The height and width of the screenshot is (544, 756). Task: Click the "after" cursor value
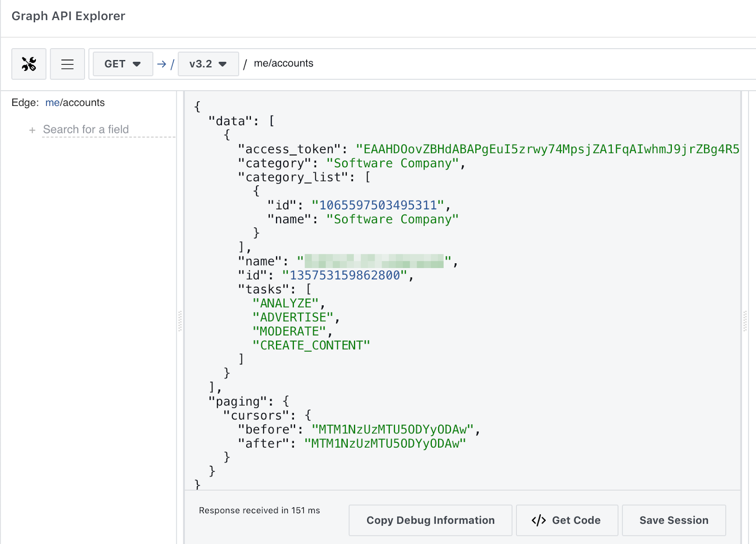[x=385, y=443]
